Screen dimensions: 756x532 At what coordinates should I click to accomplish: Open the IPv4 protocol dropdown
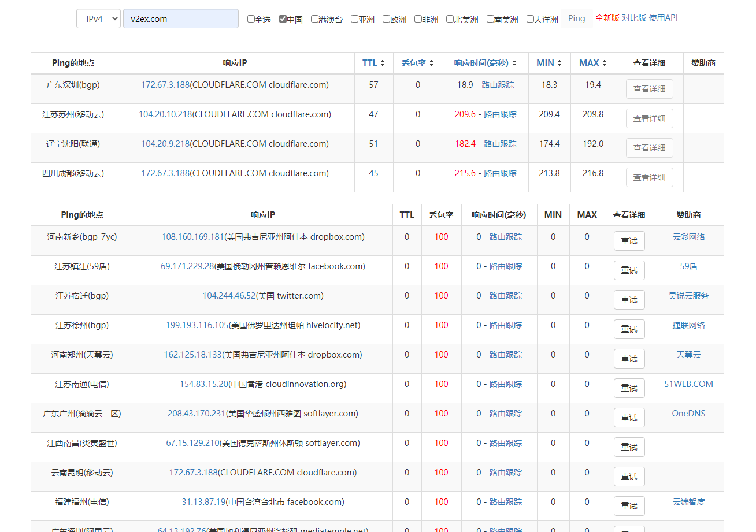click(98, 18)
